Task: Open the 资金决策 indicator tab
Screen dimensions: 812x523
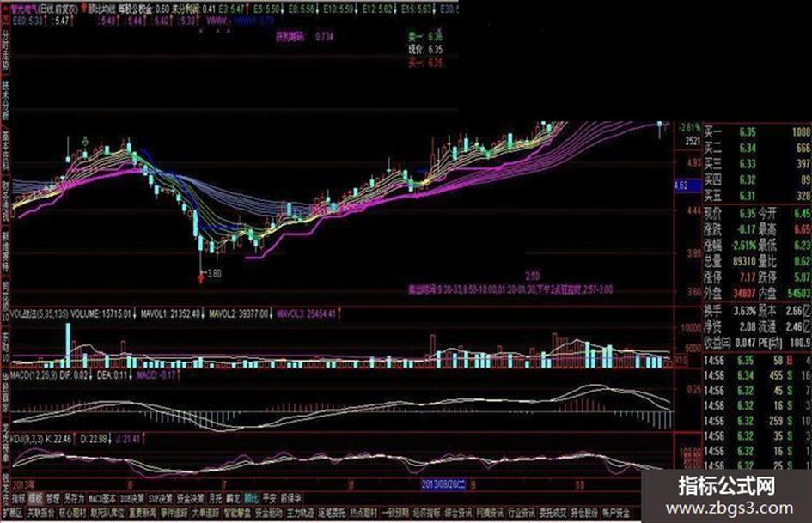Action: (x=191, y=499)
